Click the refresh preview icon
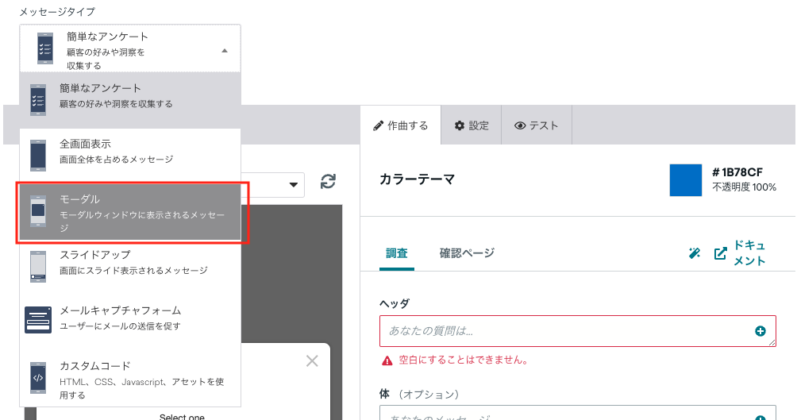Image resolution: width=797 pixels, height=420 pixels. (328, 182)
